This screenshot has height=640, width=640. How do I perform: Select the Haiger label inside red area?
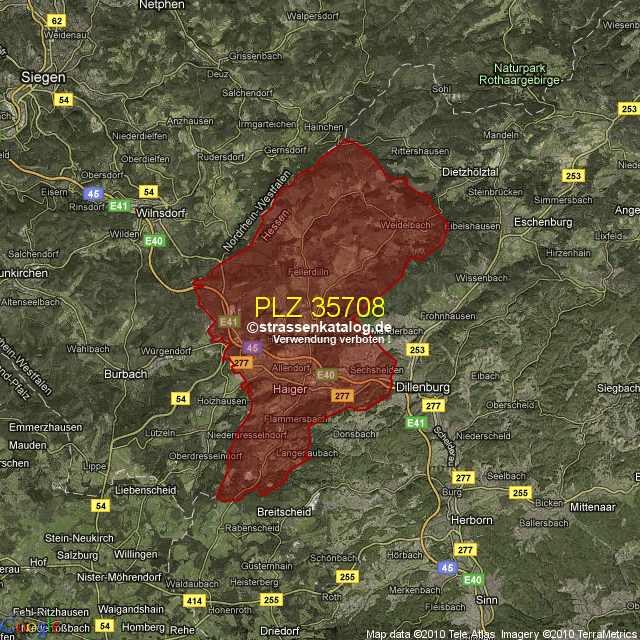pos(289,387)
